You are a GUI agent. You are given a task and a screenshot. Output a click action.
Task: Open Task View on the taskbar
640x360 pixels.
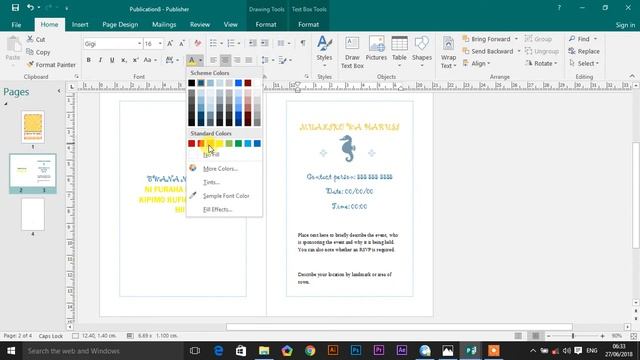coord(195,351)
